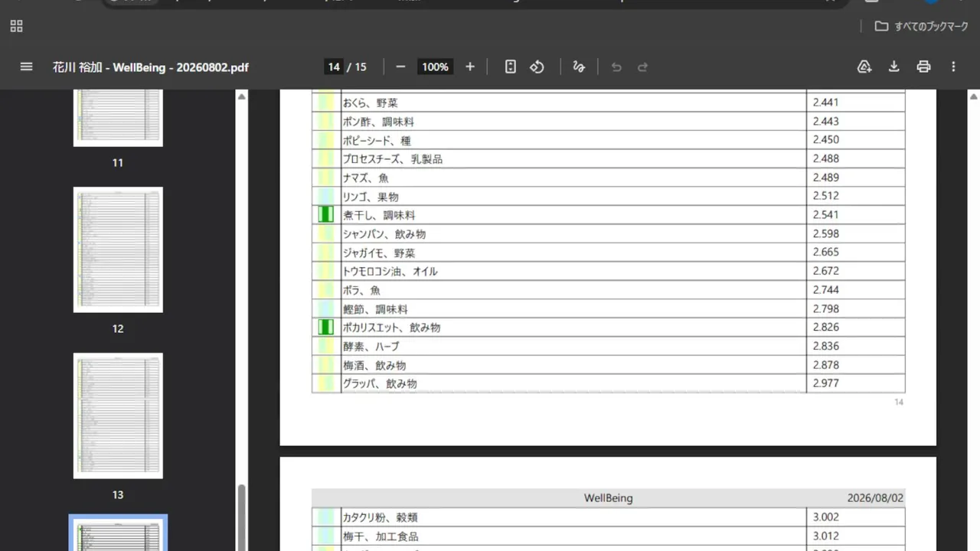Select the highlighted page 14 thumbnail
980x551 pixels.
click(118, 533)
